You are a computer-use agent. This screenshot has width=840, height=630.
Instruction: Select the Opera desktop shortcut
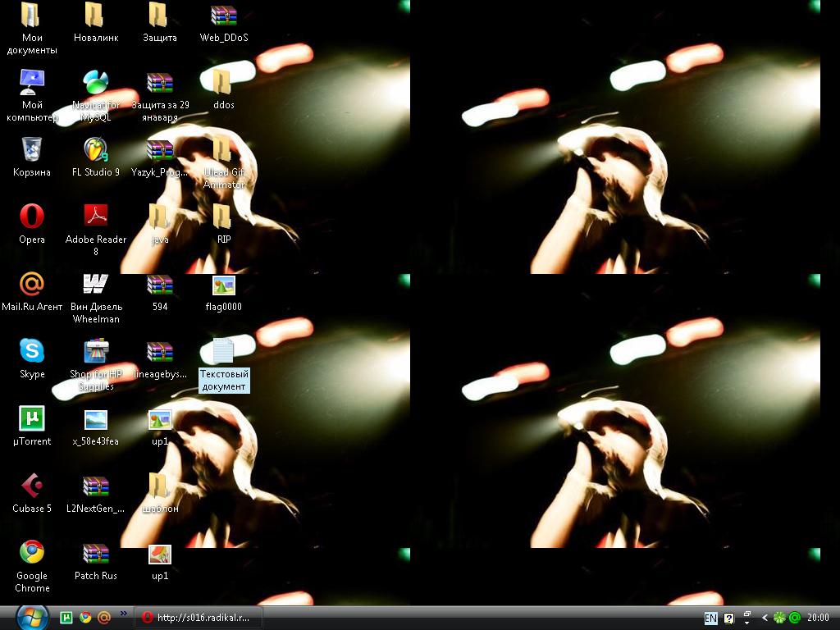pos(32,217)
